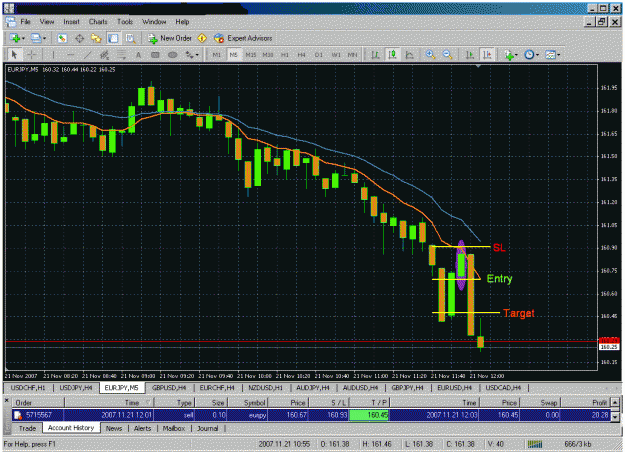Open the Insert menu
This screenshot has height=452, width=625.
[71, 22]
